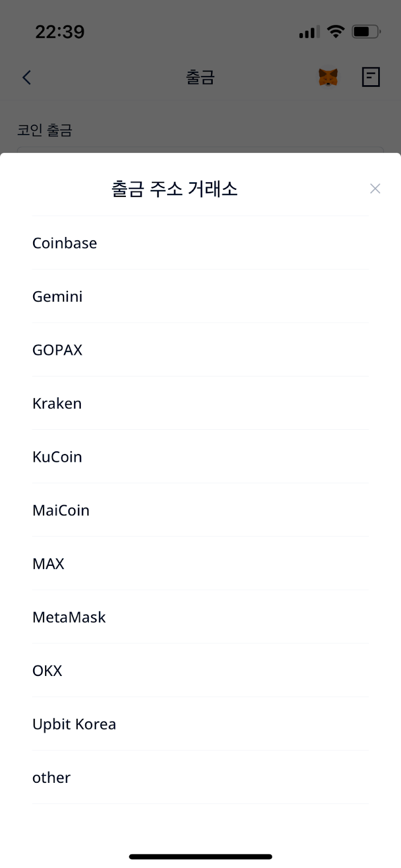Tap the home indicator bar
Viewport: 401px width, 868px height.
click(200, 857)
